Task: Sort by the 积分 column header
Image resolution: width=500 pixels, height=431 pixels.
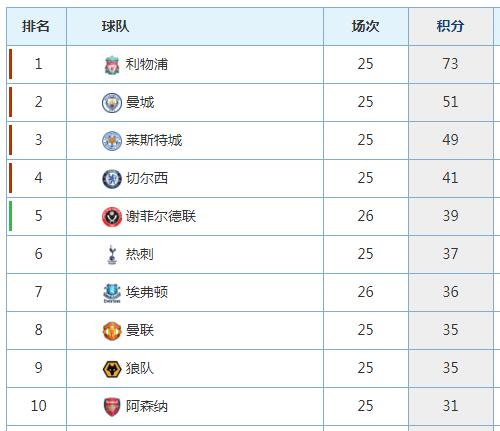Action: (x=451, y=26)
